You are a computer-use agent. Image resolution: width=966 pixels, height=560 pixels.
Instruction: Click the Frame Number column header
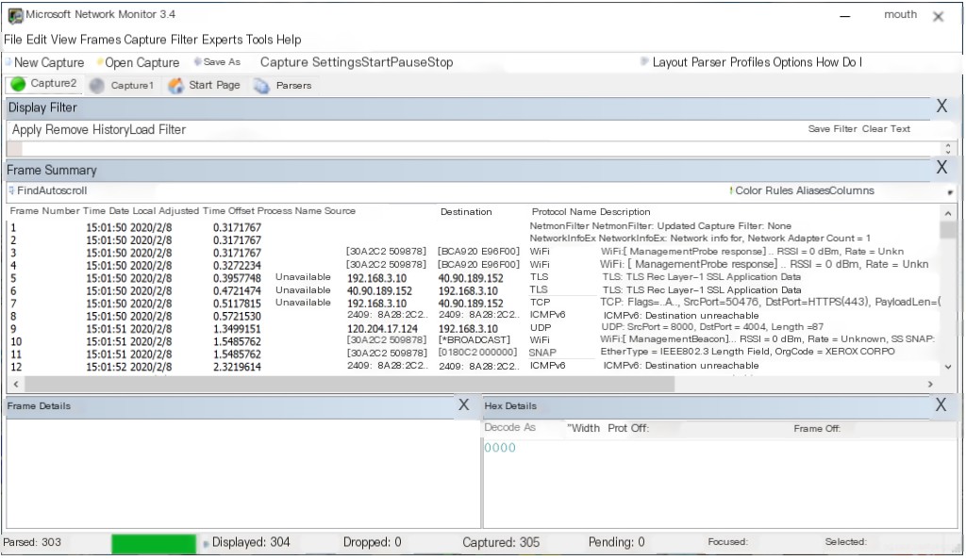44,211
